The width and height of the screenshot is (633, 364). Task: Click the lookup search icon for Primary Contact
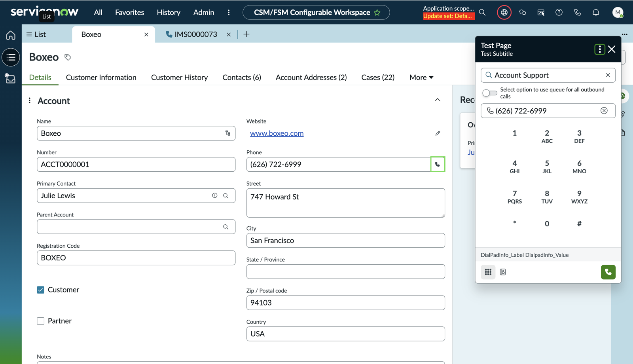click(226, 195)
